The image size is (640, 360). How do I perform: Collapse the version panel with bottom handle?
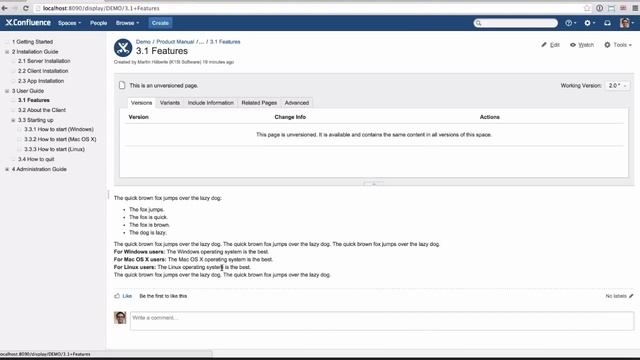pos(373,184)
